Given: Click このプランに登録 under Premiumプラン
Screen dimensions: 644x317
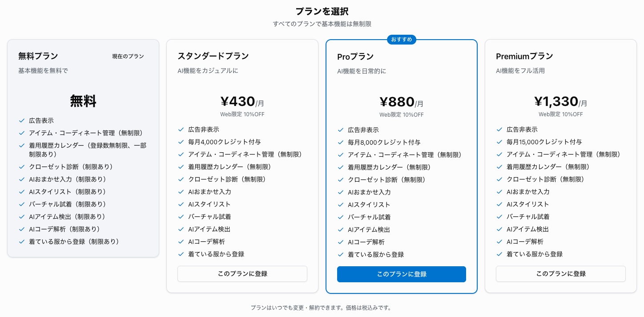Looking at the screenshot, I should point(561,273).
